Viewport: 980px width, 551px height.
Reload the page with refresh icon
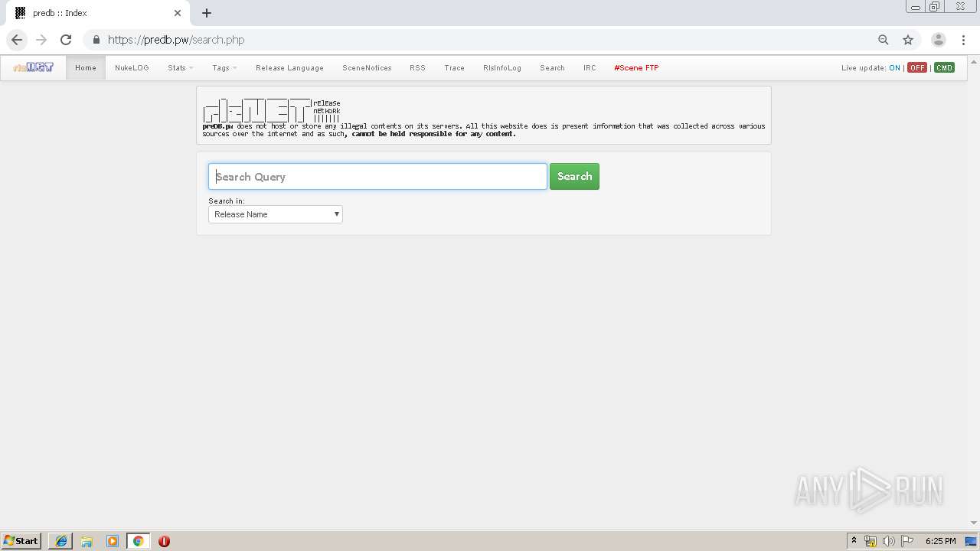tap(66, 40)
